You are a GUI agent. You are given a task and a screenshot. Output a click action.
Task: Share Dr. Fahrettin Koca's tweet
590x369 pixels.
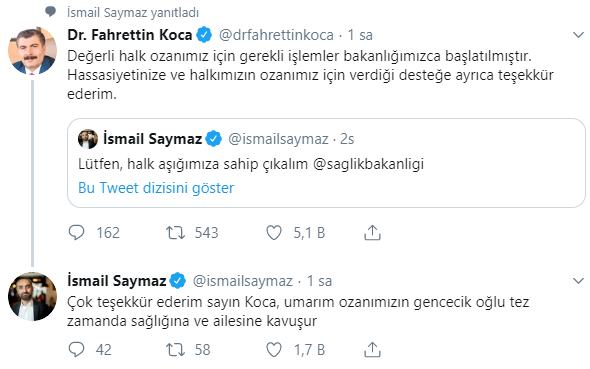pyautogui.click(x=372, y=232)
